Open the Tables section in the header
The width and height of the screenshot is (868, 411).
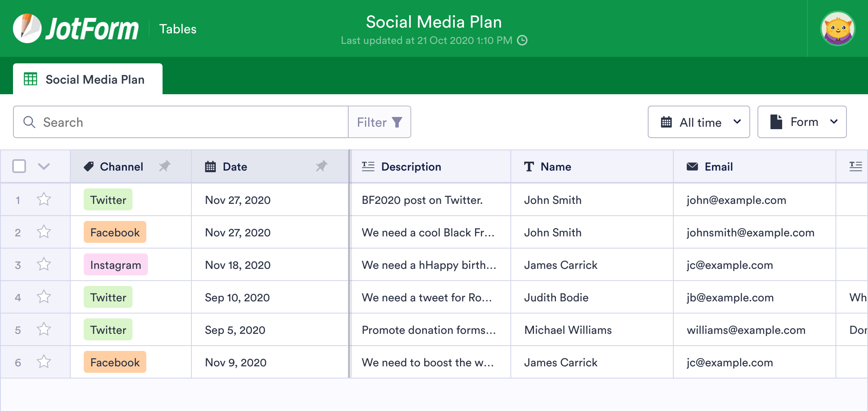pyautogui.click(x=178, y=28)
